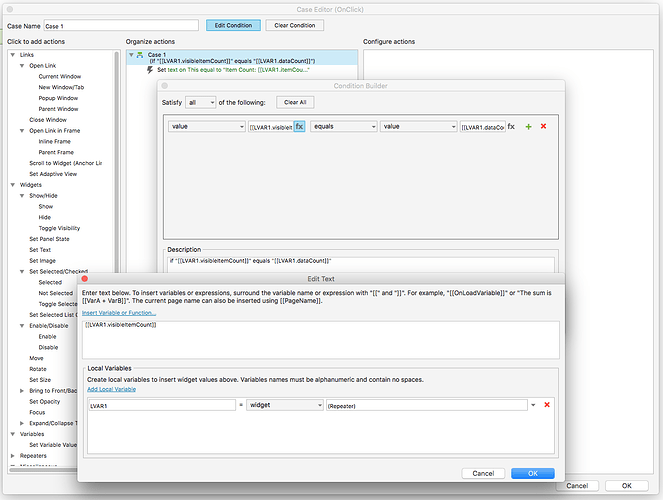Collapse the Links tree section
The height and width of the screenshot is (500, 663).
(x=13, y=54)
